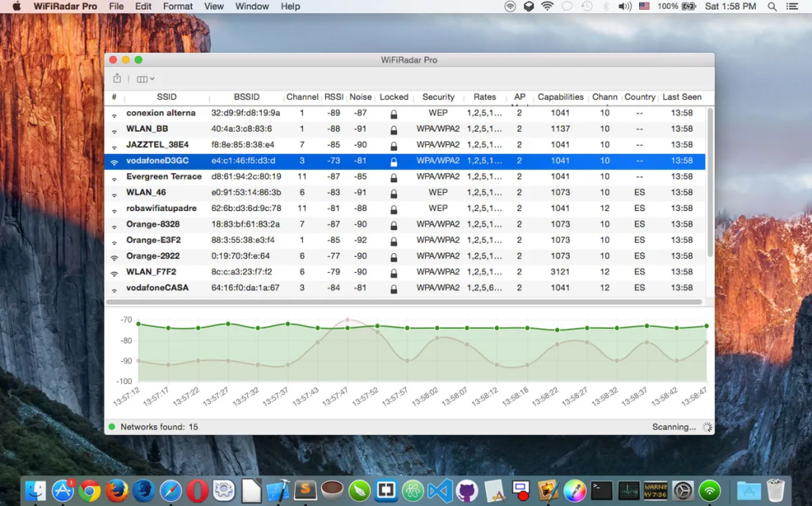The image size is (812, 506).
Task: Click the Share icon in the toolbar
Action: pos(117,79)
